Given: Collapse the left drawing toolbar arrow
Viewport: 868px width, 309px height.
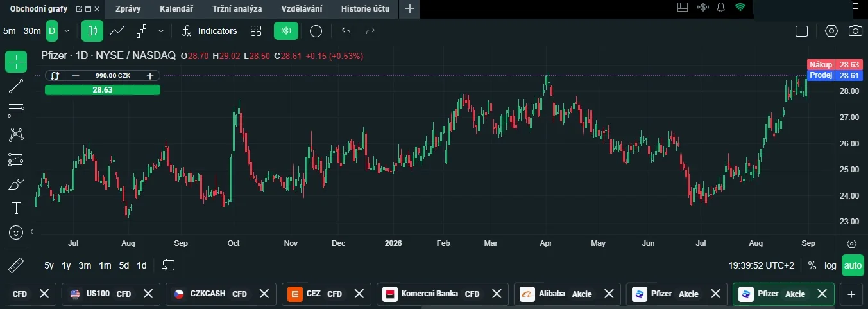Looking at the screenshot, I should [32, 231].
